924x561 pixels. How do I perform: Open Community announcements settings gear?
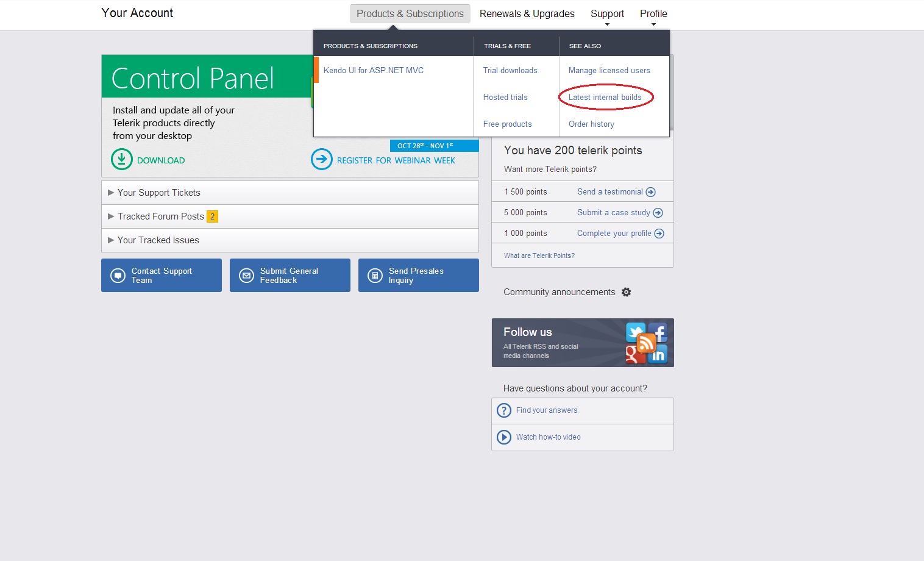(626, 292)
